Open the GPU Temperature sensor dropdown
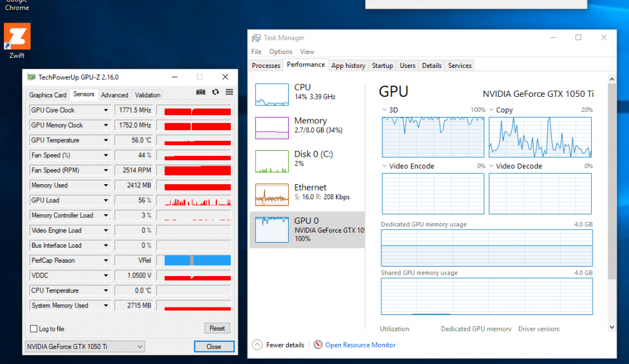Screen dimensions: 629x364 [x=106, y=140]
